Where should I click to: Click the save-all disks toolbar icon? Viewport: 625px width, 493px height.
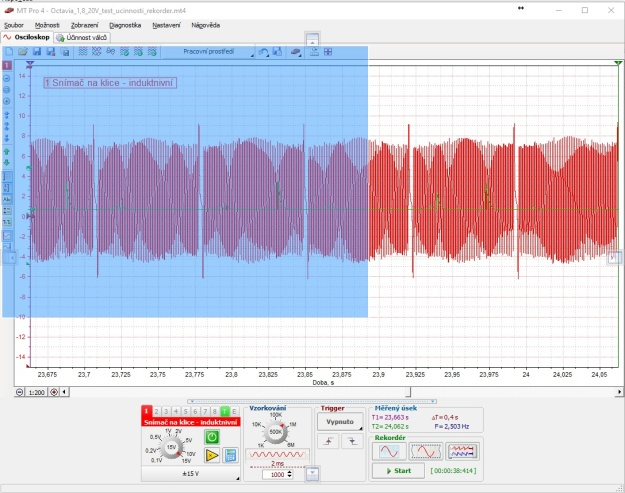click(x=65, y=52)
